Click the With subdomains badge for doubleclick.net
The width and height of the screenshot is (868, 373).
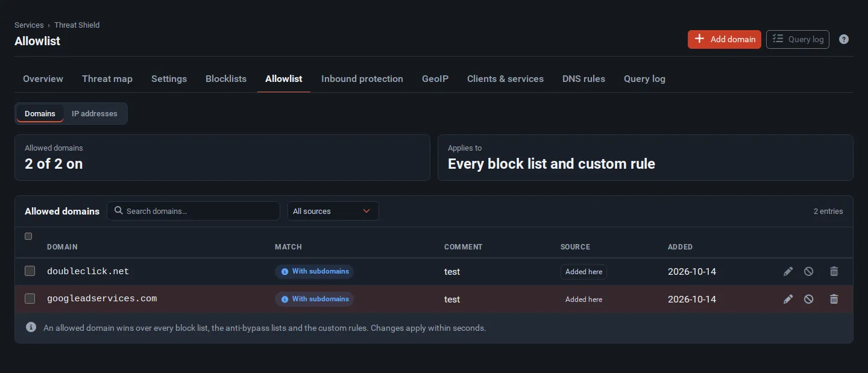[x=314, y=272]
